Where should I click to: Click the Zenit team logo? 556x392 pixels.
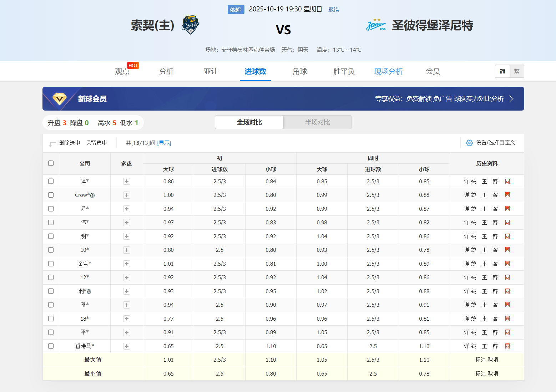[376, 25]
